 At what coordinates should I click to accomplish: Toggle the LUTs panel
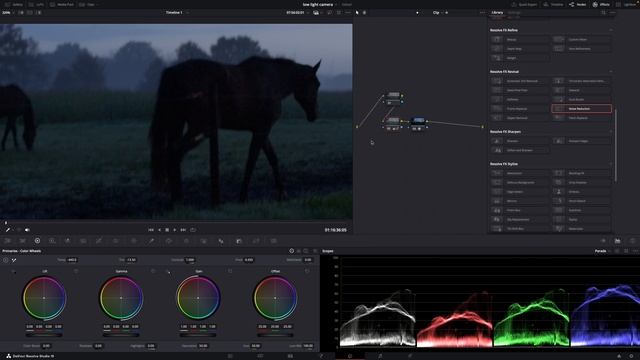[x=36, y=4]
